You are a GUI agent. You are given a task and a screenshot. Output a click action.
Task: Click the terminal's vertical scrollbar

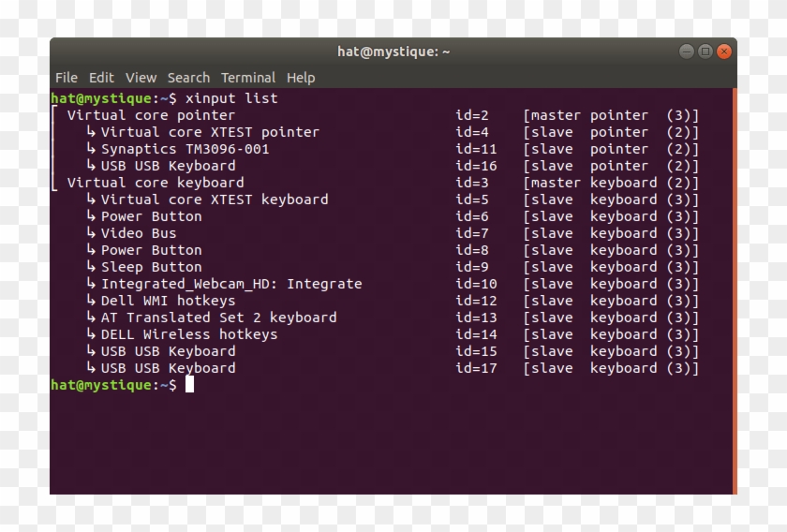pos(734,281)
